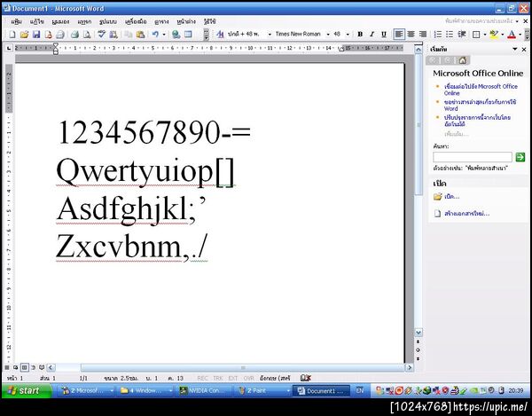Open the font size 48 dropdown
The width and height of the screenshot is (532, 416).
[x=348, y=35]
